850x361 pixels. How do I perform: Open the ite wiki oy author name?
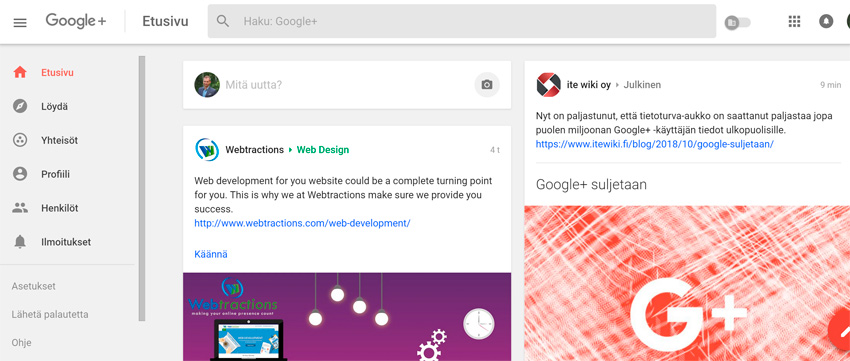point(589,85)
